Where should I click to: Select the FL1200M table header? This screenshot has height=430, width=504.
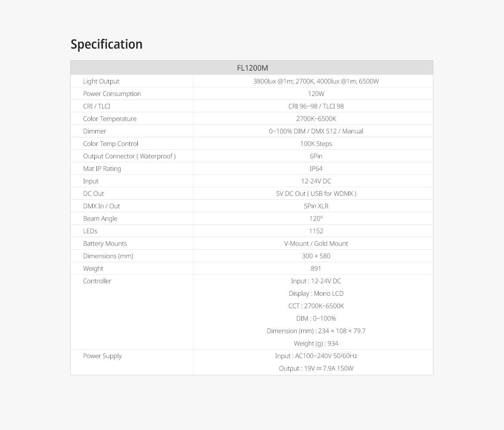click(252, 68)
